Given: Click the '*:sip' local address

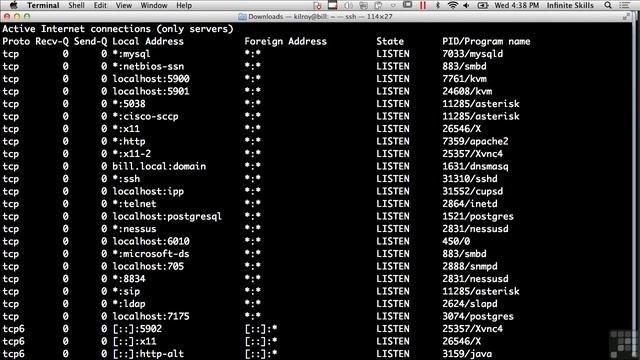Looking at the screenshot, I should coord(127,291).
